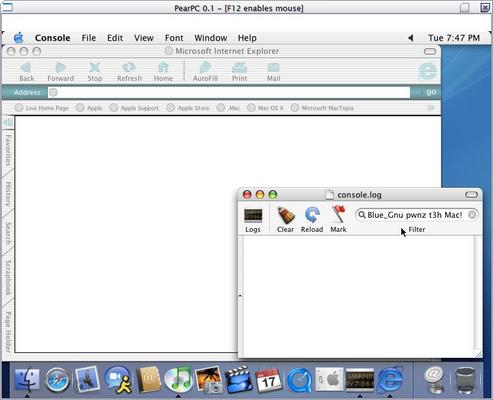Clear the console log with broom icon
493x400 pixels.
coord(286,220)
